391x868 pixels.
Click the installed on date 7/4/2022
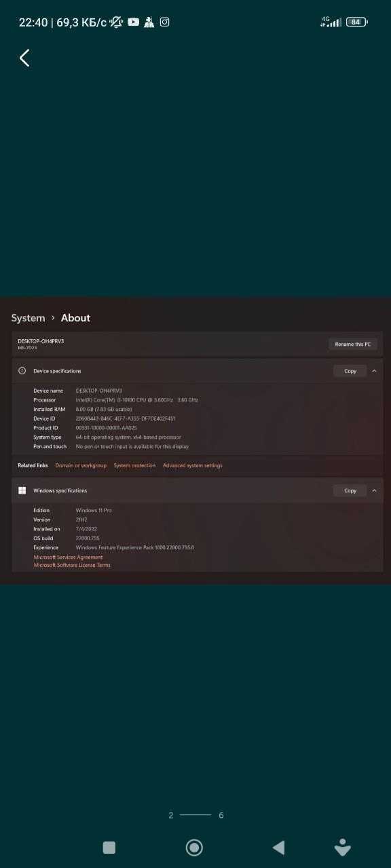pyautogui.click(x=86, y=529)
